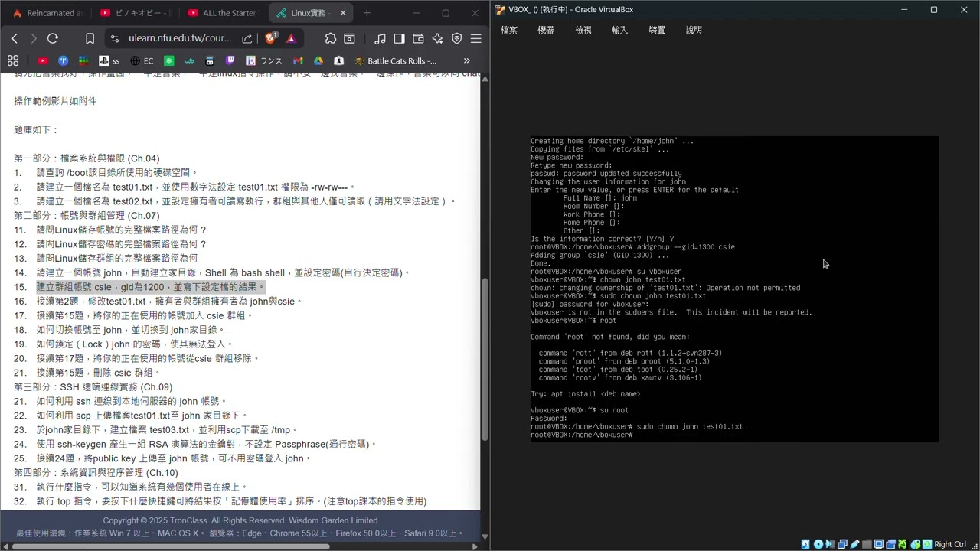
Task: Click the ulearn.nfu.edu.tw address field
Action: click(x=180, y=38)
